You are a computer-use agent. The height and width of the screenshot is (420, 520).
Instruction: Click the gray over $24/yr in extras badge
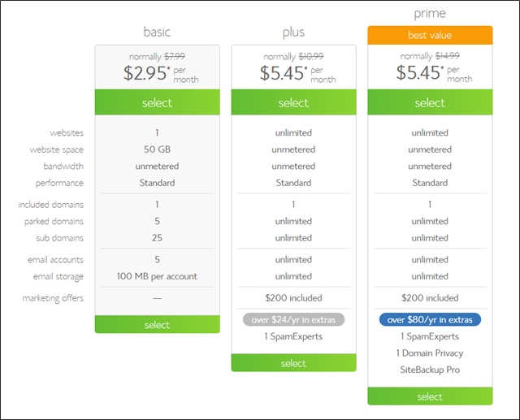293,318
